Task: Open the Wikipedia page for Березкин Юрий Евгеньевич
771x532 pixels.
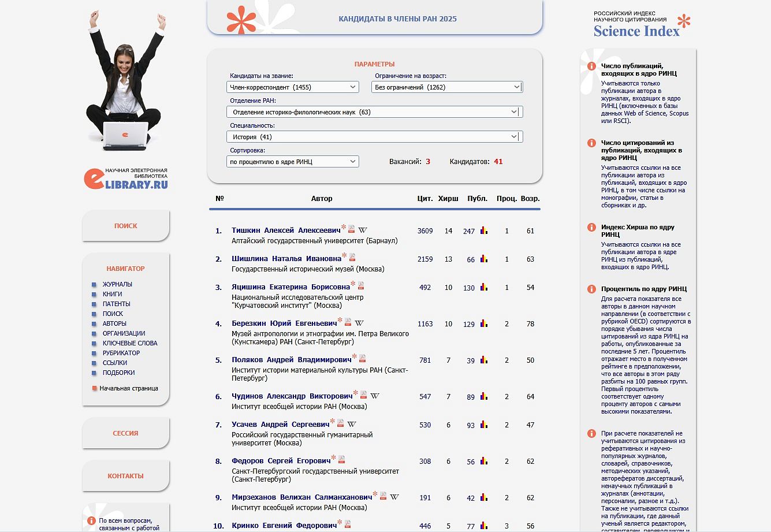Action: tap(359, 323)
